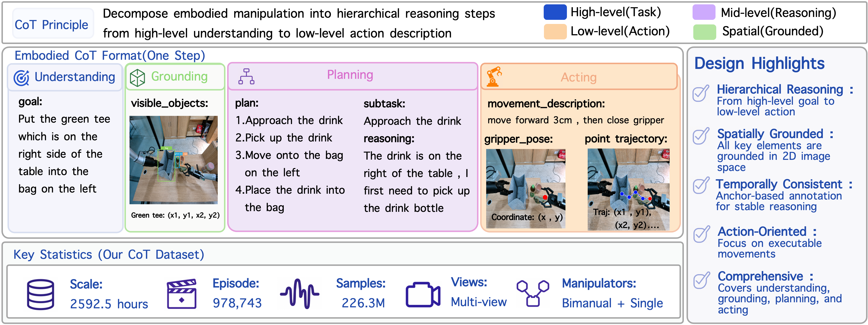Click the 978,743 episode count
Screen dimensions: 868x325
click(237, 303)
